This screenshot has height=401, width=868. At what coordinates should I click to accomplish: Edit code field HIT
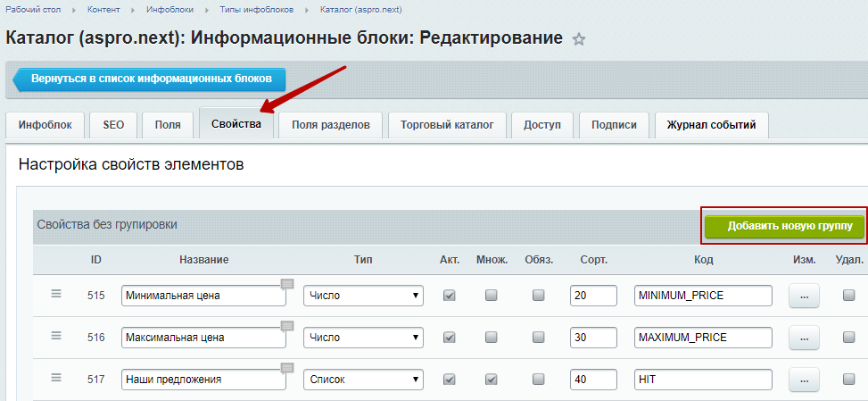click(x=703, y=380)
